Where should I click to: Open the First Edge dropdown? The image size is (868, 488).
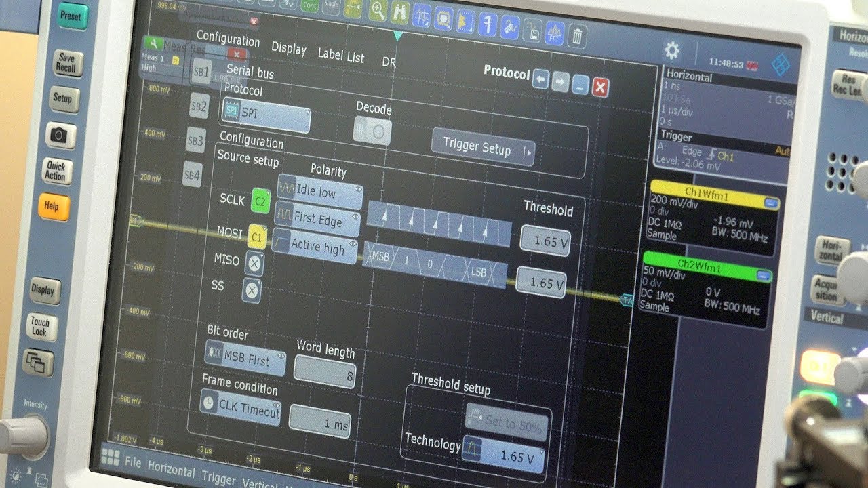click(318, 219)
